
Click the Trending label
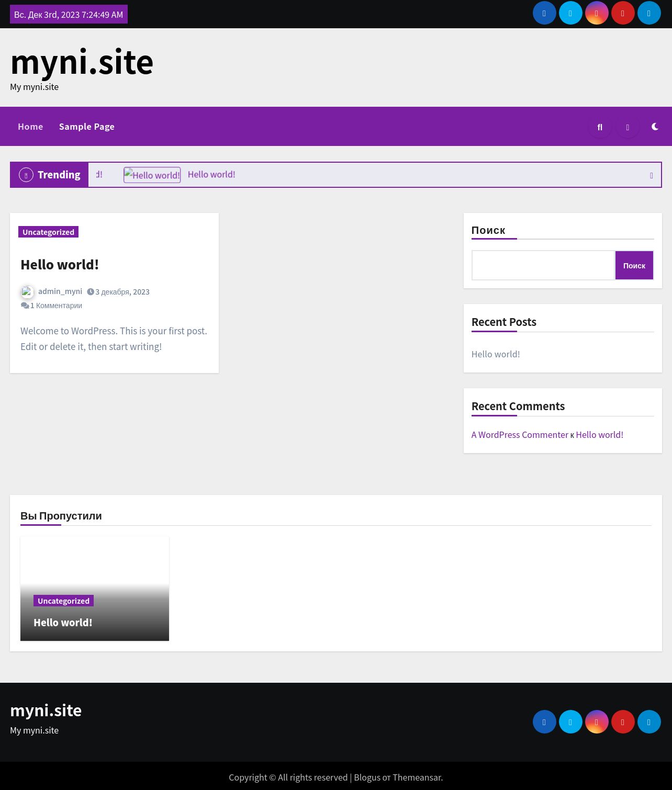[x=59, y=175]
